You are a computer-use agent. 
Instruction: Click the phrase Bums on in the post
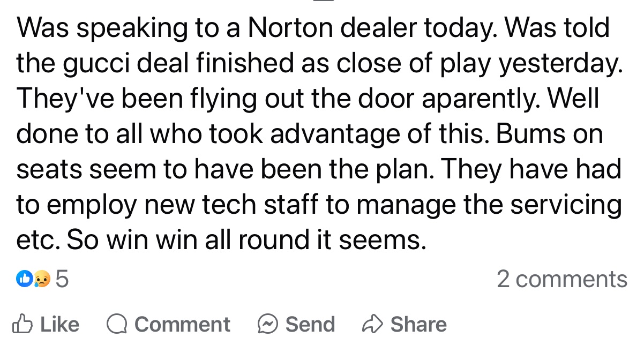point(549,134)
